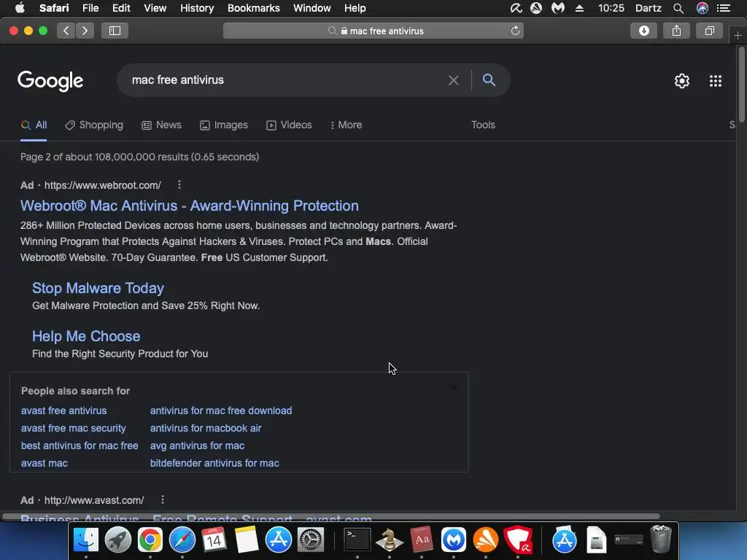Open Webroot ad options three-dot menu
The width and height of the screenshot is (747, 560).
(x=179, y=184)
